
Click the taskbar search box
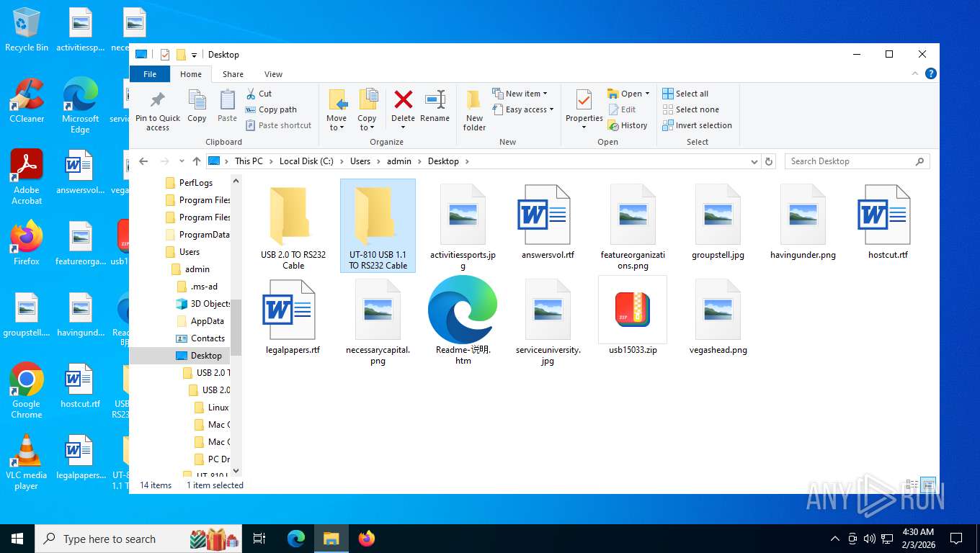point(139,539)
